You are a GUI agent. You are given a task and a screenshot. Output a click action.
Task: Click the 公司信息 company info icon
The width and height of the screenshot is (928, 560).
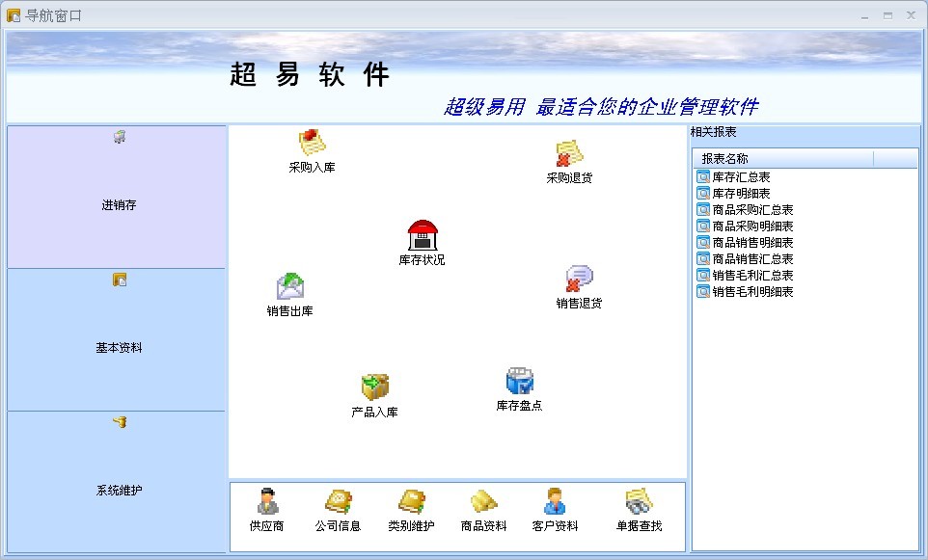[338, 501]
